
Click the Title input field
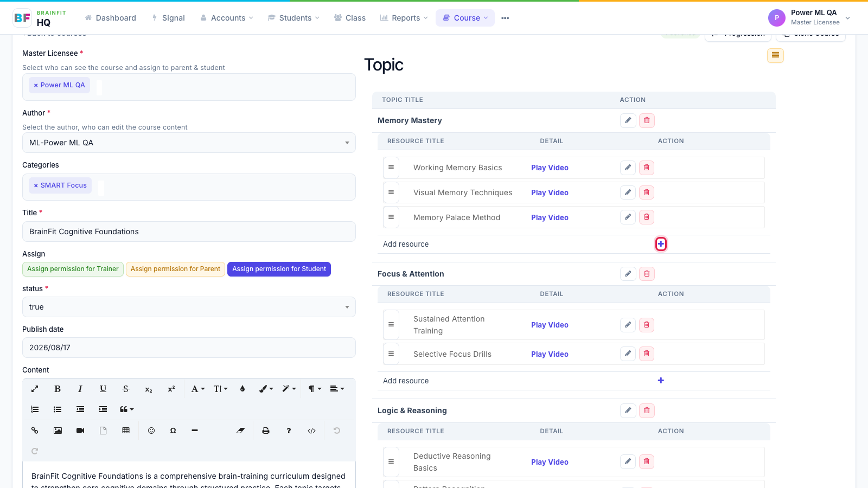[x=189, y=232]
